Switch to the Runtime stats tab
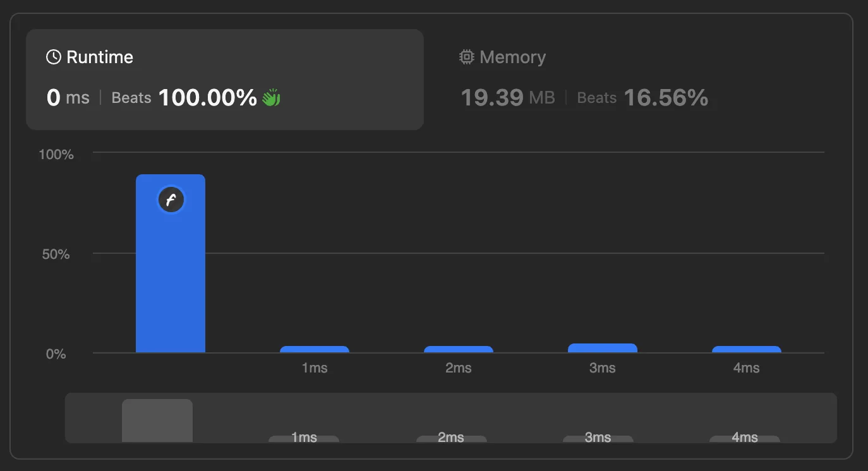The image size is (868, 471). tap(224, 79)
